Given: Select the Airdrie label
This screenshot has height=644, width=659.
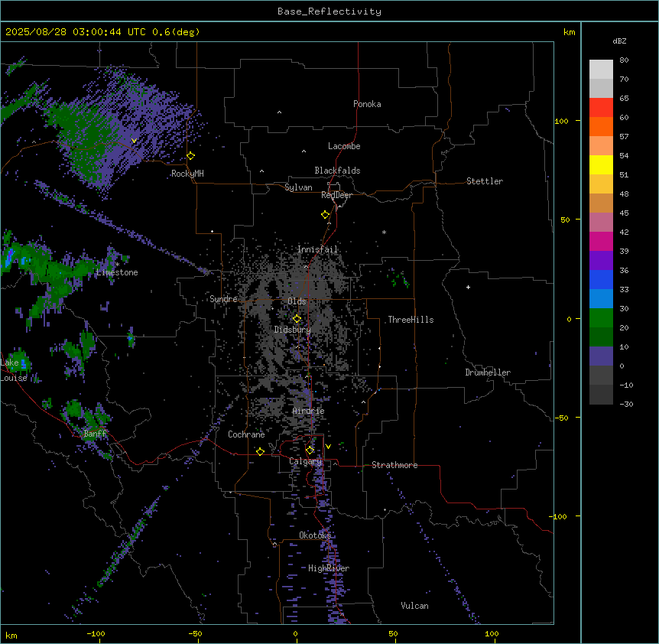Looking at the screenshot, I should (309, 411).
